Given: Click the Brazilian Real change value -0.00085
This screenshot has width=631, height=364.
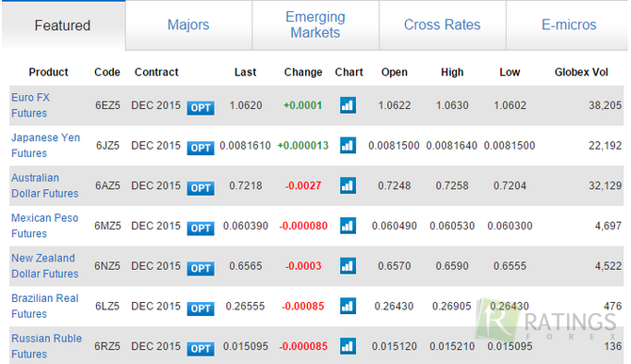Looking at the screenshot, I should pyautogui.click(x=303, y=306).
